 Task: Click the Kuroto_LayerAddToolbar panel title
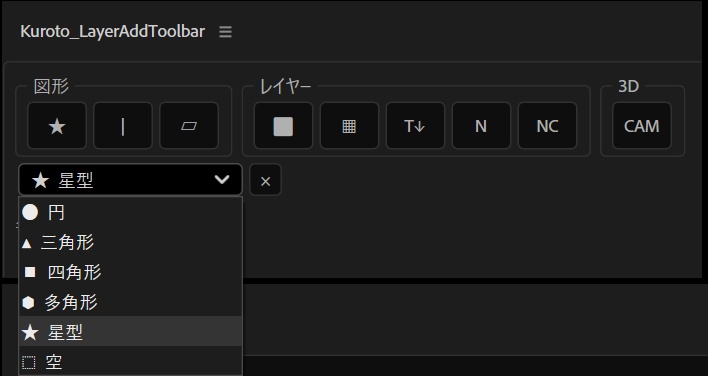point(112,31)
